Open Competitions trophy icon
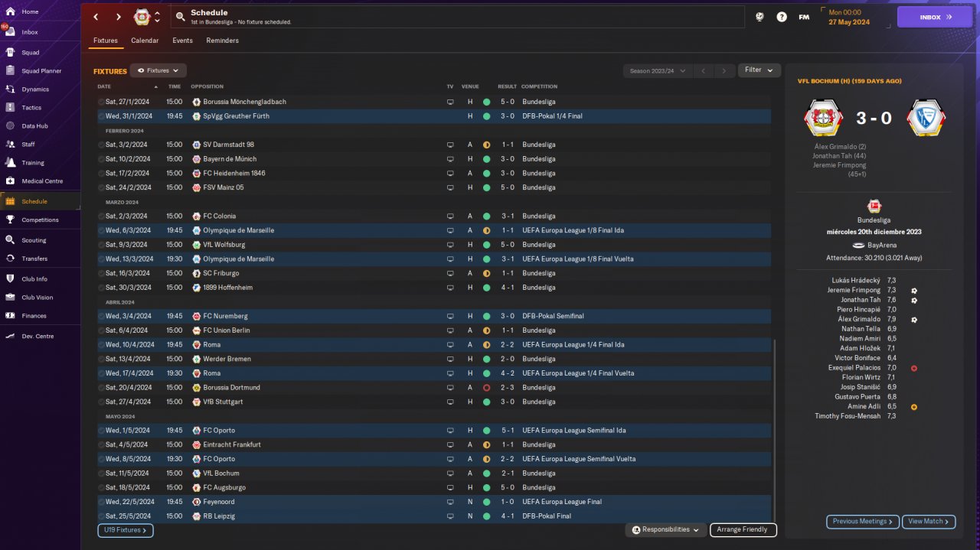This screenshot has height=550, width=980. pyautogui.click(x=10, y=220)
